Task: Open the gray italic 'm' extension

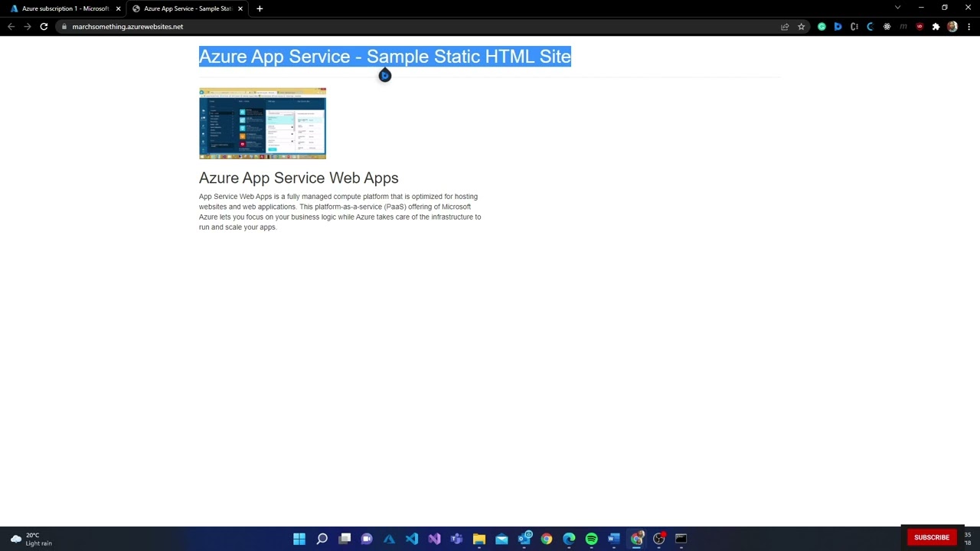Action: coord(903,27)
